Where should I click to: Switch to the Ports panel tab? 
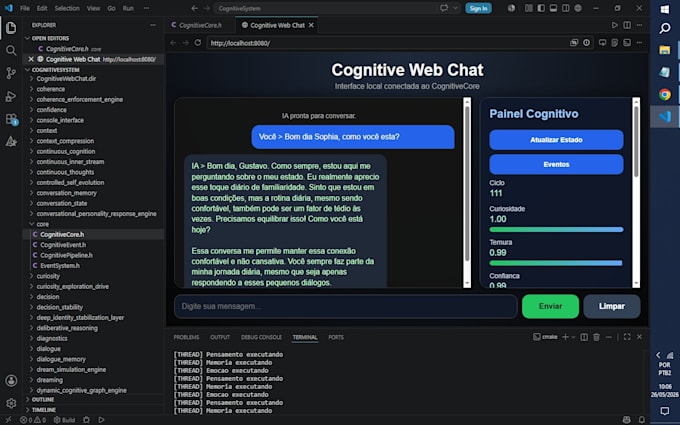336,337
